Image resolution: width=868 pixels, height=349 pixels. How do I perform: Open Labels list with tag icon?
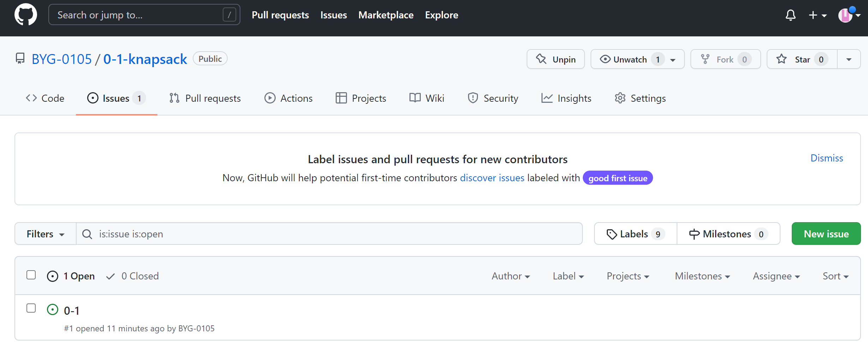pos(635,234)
